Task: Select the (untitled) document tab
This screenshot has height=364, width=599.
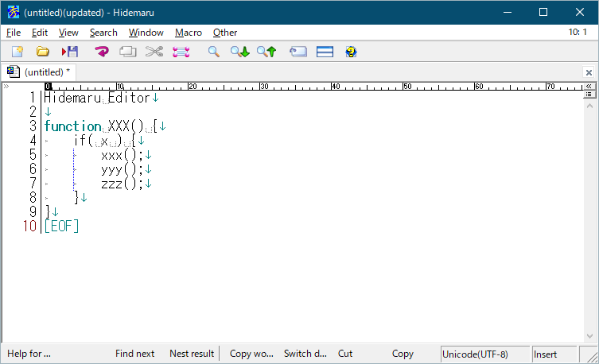Action: (39, 72)
